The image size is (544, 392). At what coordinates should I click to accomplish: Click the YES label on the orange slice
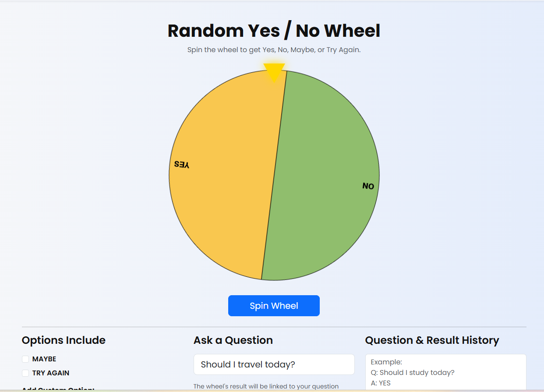[x=181, y=163]
